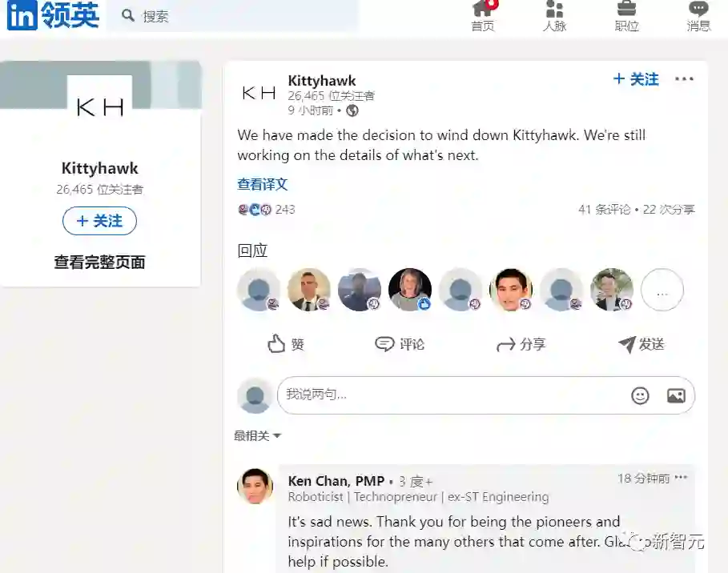Screen dimensions: 728x573
Task: Open the 评论 comment action
Action: (x=400, y=344)
